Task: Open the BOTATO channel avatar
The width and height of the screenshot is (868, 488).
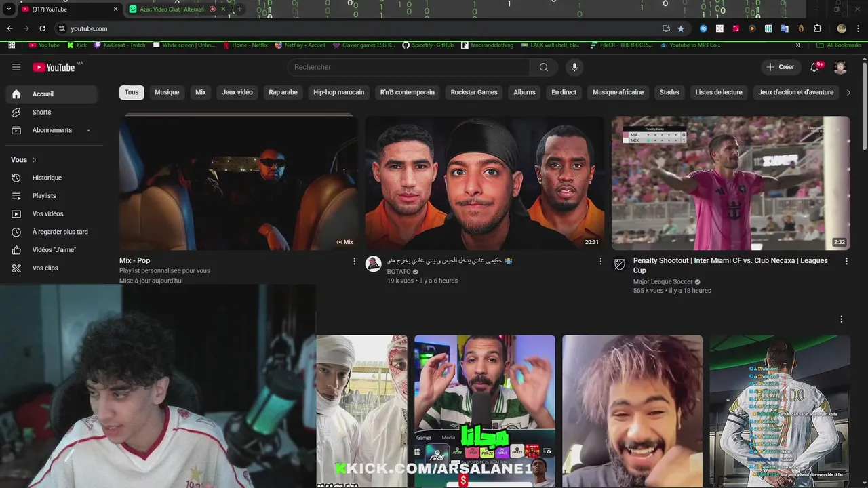Action: click(x=374, y=264)
